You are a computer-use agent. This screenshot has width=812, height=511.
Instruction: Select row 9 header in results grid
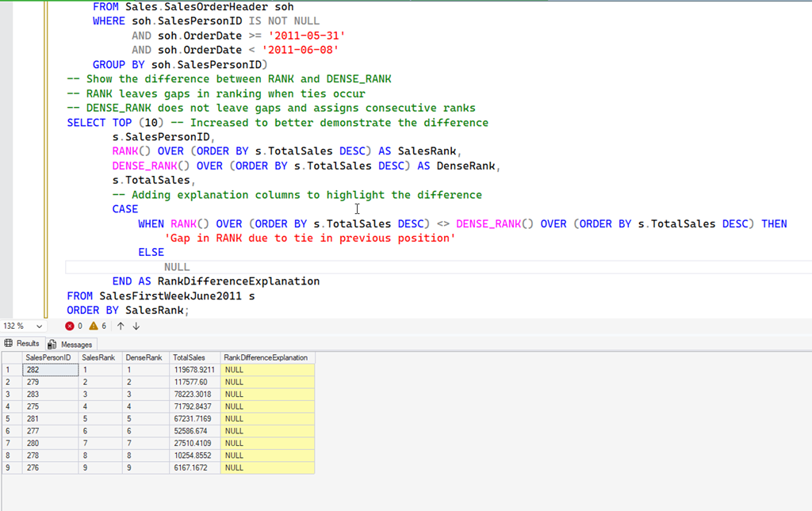tap(10, 467)
